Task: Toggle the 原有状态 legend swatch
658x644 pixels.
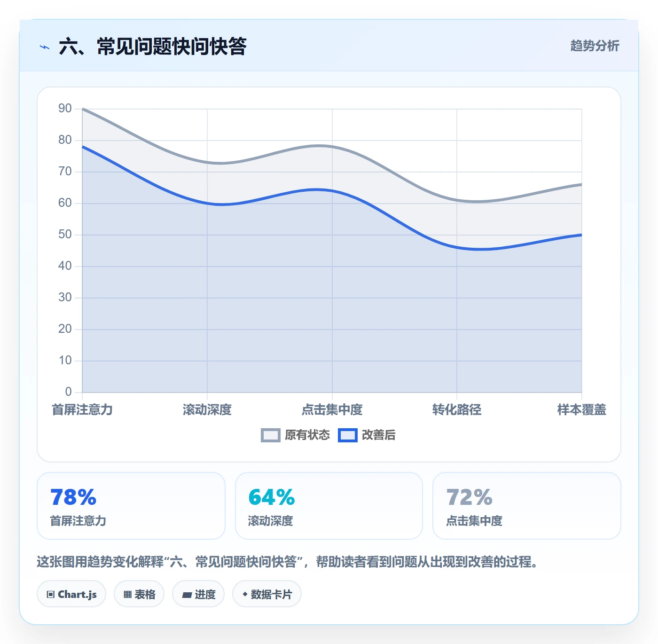Action: tap(270, 435)
